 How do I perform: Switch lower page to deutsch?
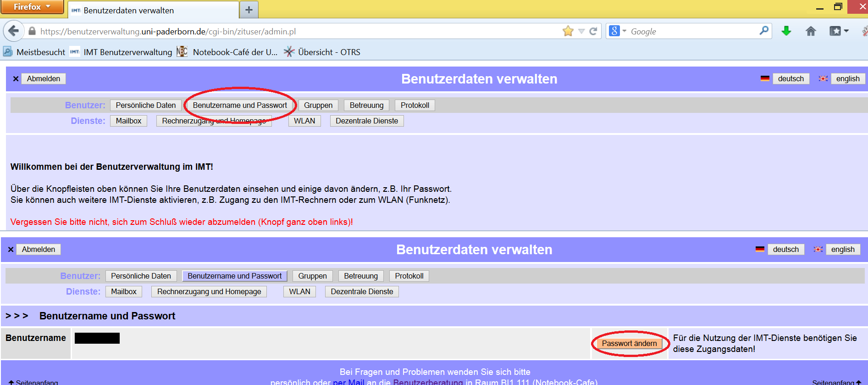(x=786, y=249)
